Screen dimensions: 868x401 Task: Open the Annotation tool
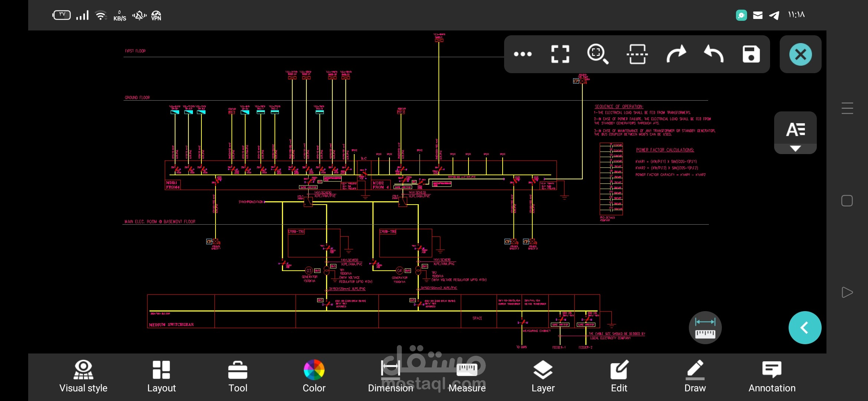772,376
